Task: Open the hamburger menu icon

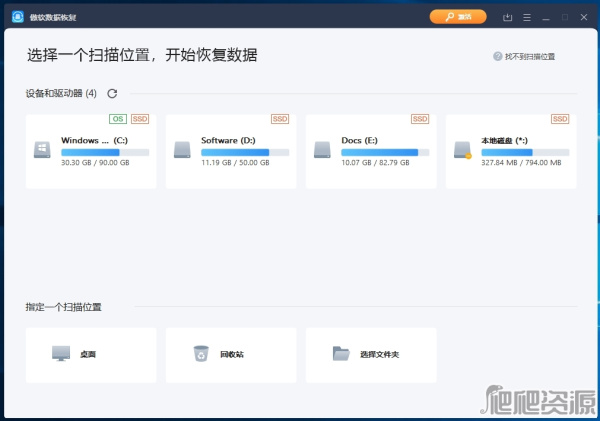Action: [527, 17]
